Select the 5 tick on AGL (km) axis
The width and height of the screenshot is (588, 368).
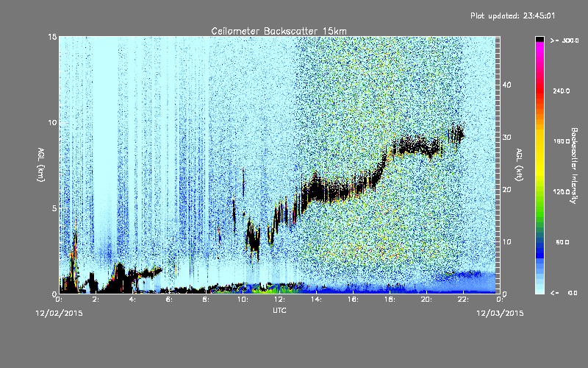tap(54, 208)
